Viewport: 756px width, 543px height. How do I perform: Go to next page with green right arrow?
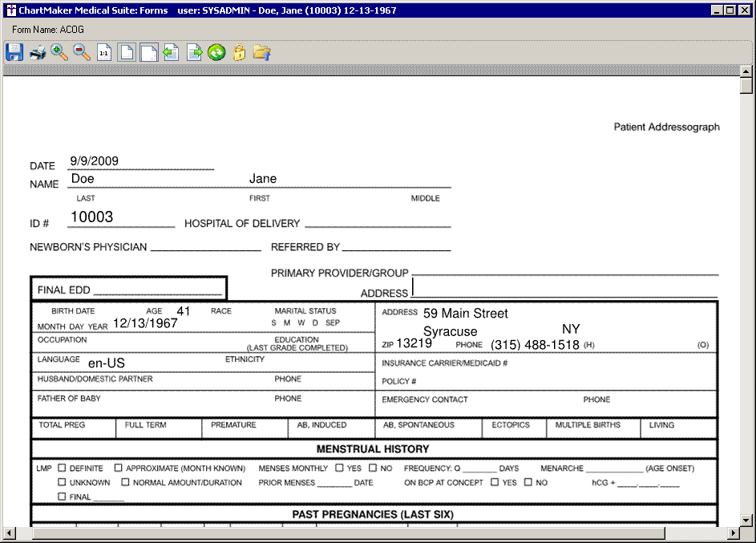click(194, 53)
